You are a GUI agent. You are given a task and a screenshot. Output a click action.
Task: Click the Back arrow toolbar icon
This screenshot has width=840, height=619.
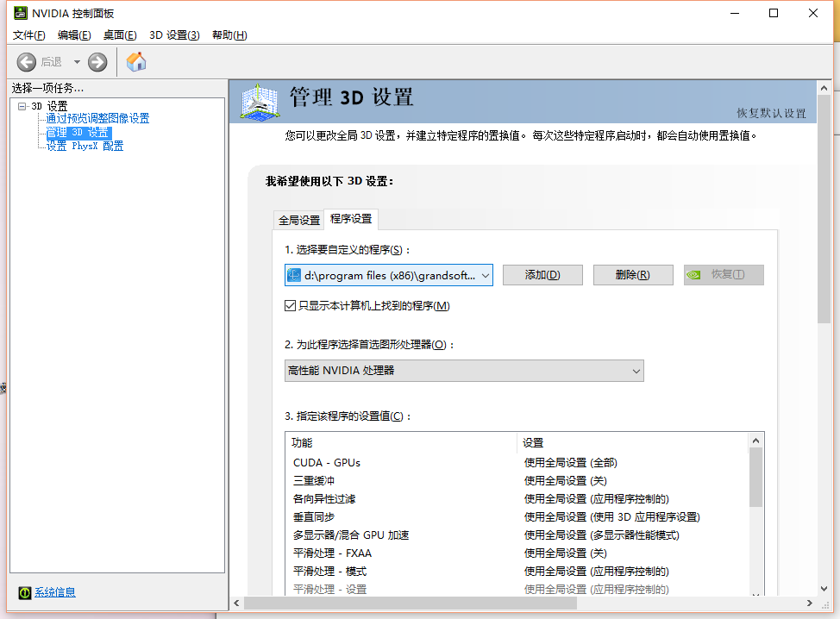point(26,62)
